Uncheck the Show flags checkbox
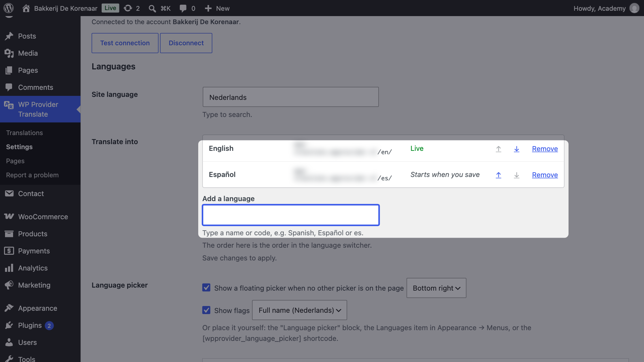This screenshot has height=362, width=644. (206, 310)
